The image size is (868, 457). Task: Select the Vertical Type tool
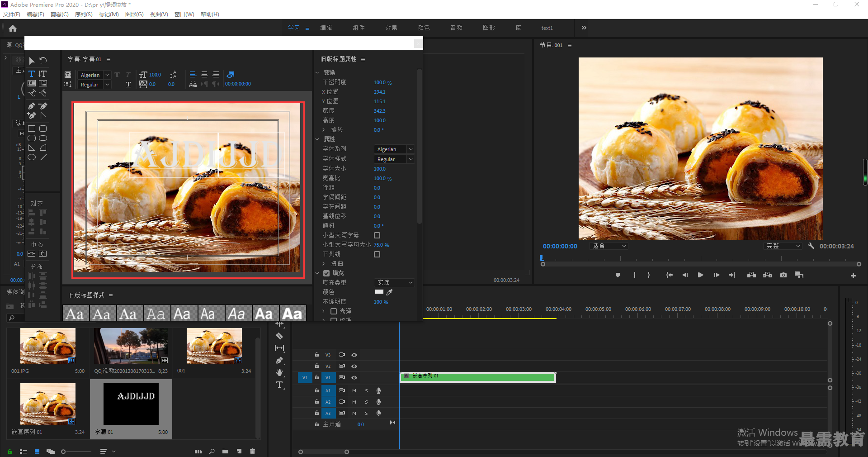coord(43,74)
